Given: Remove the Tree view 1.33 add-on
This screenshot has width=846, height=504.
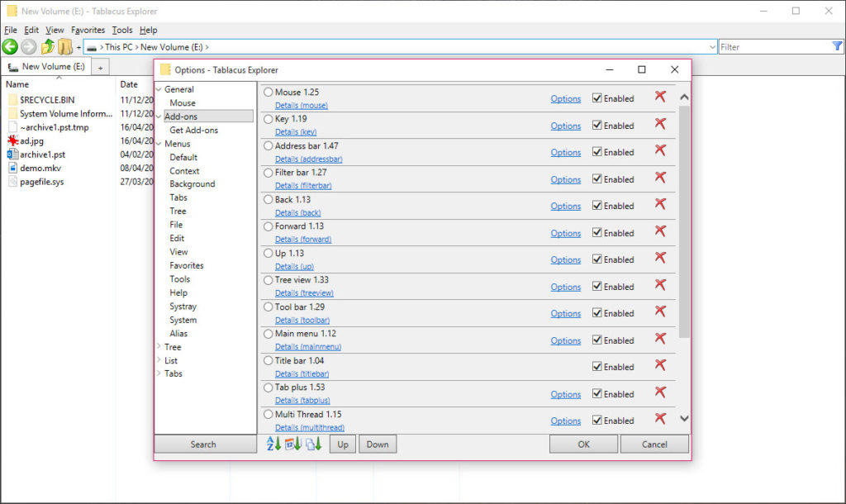Looking at the screenshot, I should coord(660,285).
